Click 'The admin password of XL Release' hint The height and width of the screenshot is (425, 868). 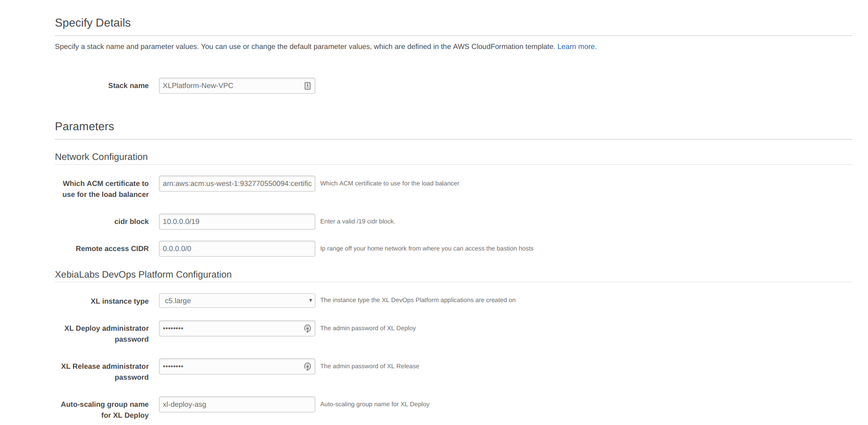coord(370,366)
